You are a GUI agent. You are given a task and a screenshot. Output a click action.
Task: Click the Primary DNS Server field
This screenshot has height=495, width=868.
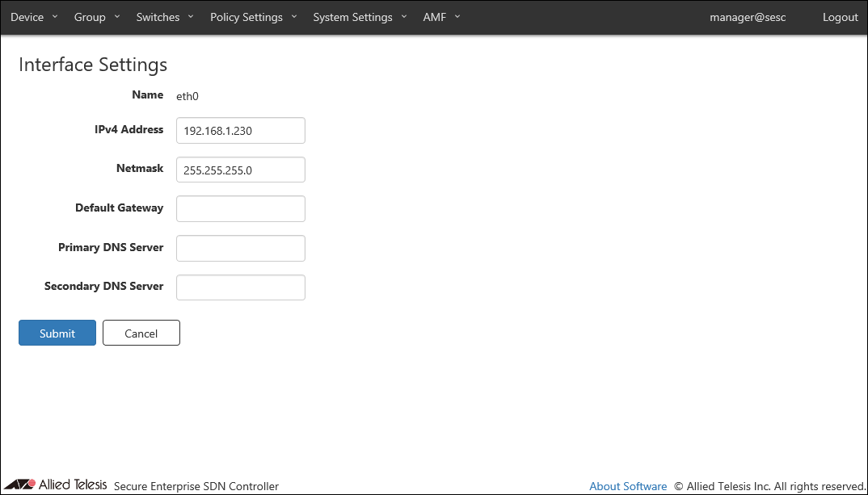click(x=241, y=248)
